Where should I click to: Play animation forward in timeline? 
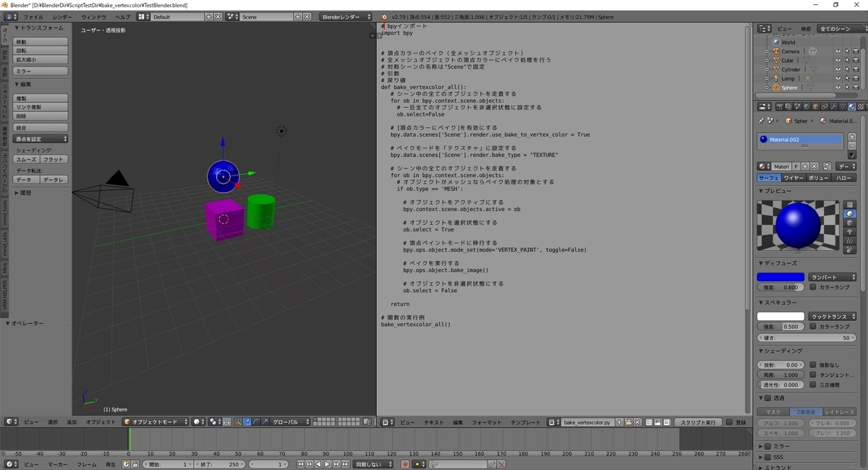pos(327,464)
